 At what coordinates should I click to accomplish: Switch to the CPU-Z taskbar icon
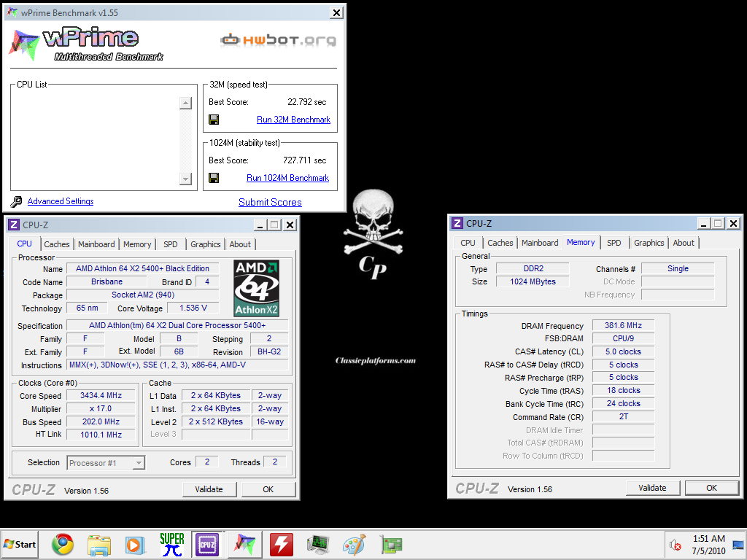(207, 545)
